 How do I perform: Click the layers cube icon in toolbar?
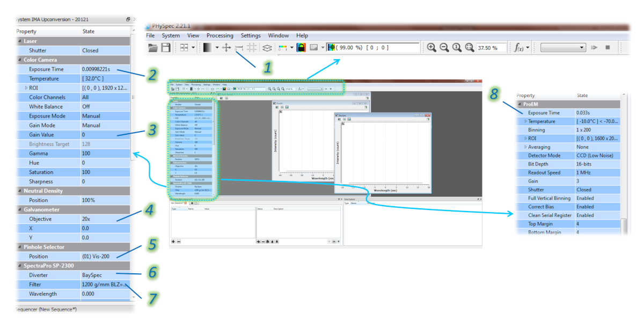267,48
